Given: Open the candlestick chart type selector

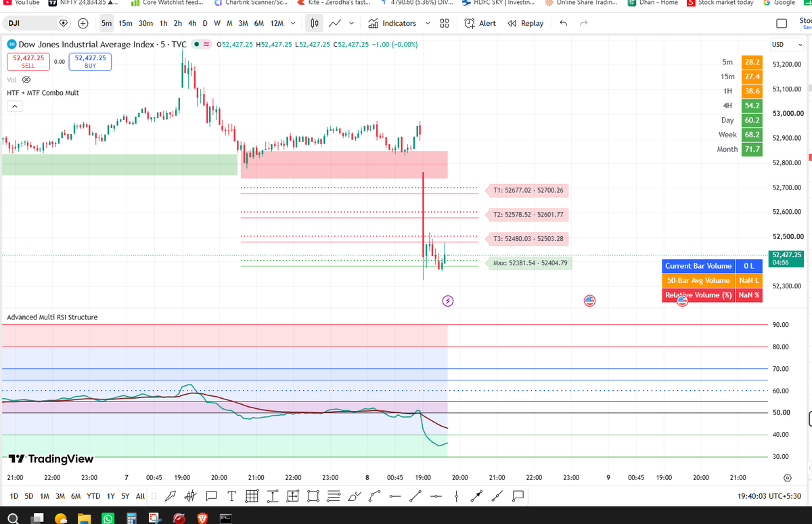Looking at the screenshot, I should coord(315,23).
